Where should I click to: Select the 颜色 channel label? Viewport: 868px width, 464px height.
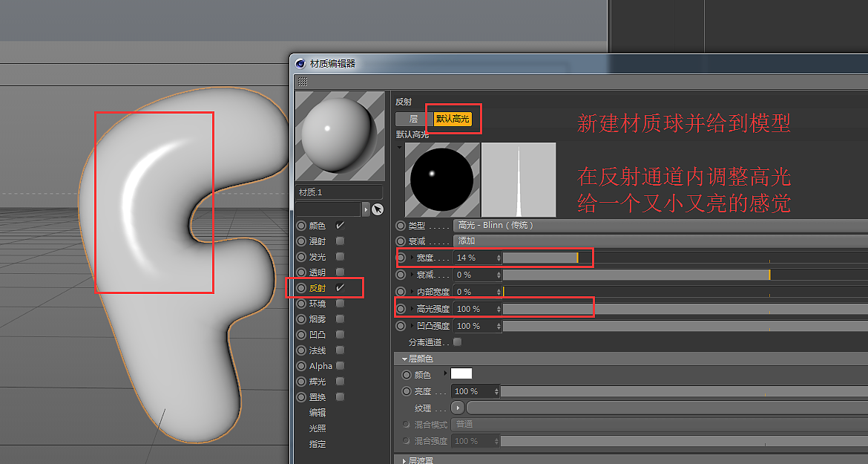click(318, 226)
